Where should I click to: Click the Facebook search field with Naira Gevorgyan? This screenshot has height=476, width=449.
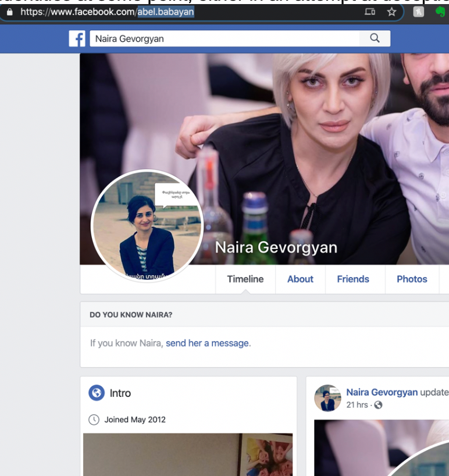[224, 38]
